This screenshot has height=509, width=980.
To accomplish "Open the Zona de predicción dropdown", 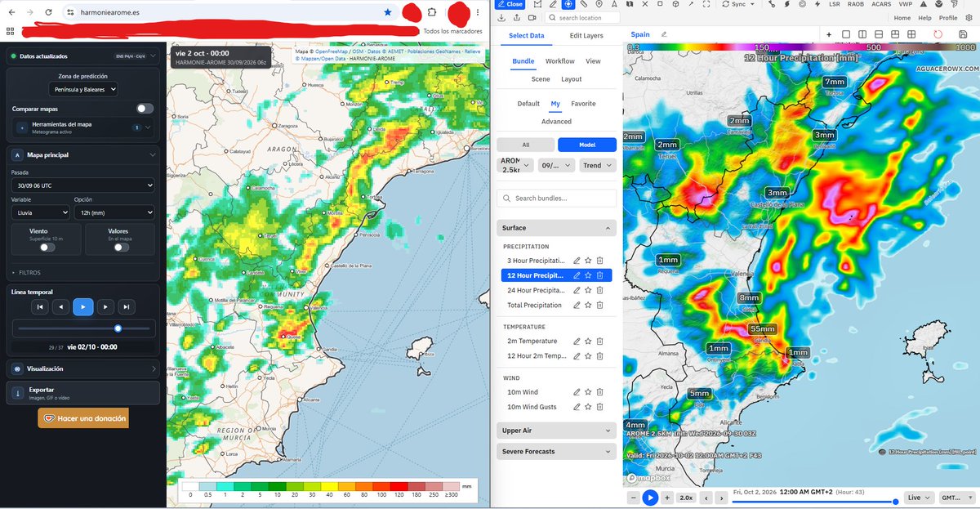I will click(83, 89).
